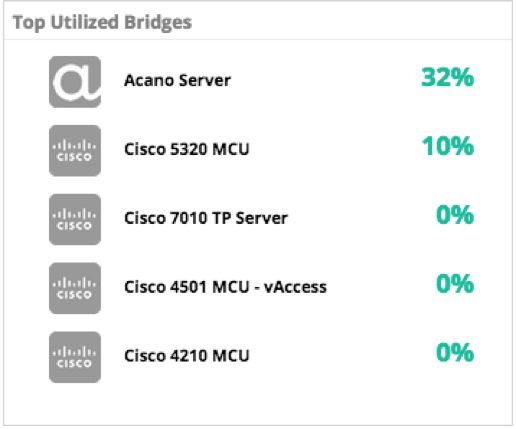Click the Cisco 5320 MCU logo icon
The image size is (516, 429).
[75, 151]
